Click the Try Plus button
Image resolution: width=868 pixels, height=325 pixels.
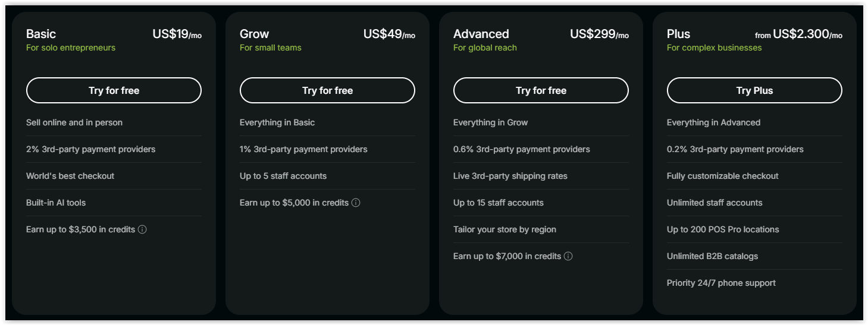pyautogui.click(x=754, y=90)
